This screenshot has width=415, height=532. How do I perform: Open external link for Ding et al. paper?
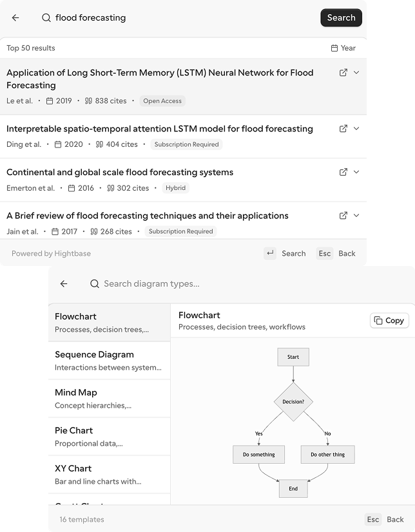[343, 129]
